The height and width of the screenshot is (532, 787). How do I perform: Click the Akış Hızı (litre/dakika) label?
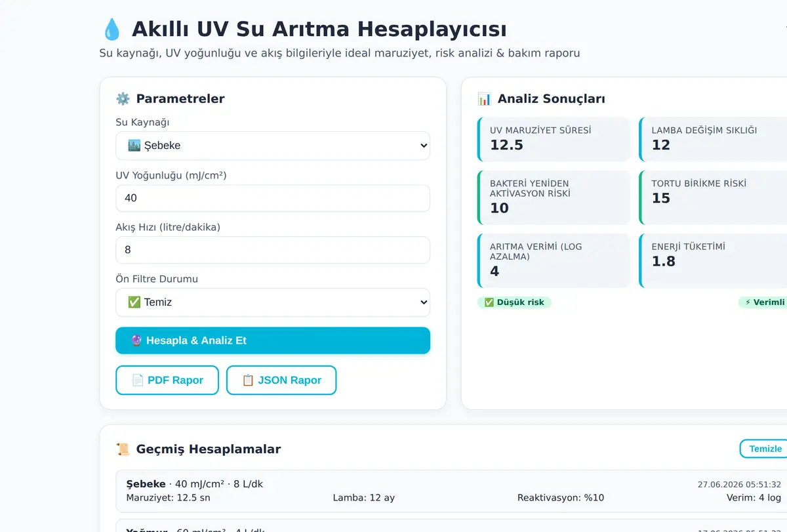point(168,228)
